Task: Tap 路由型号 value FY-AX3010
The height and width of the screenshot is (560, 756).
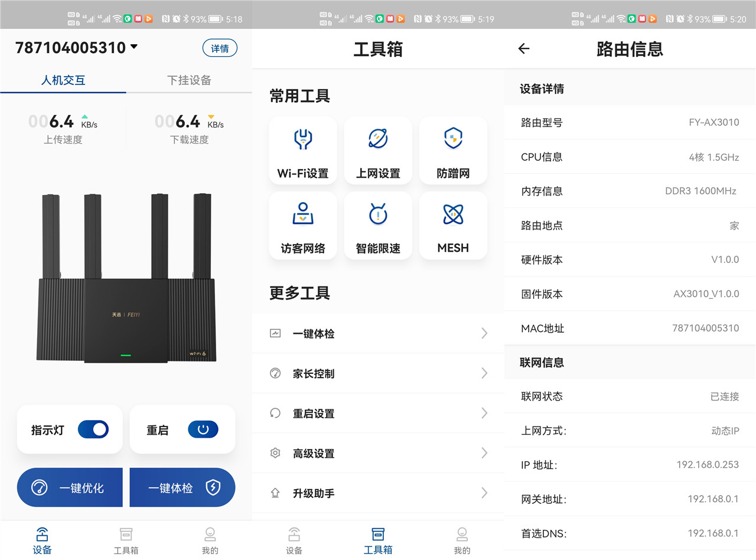Action: coord(713,122)
